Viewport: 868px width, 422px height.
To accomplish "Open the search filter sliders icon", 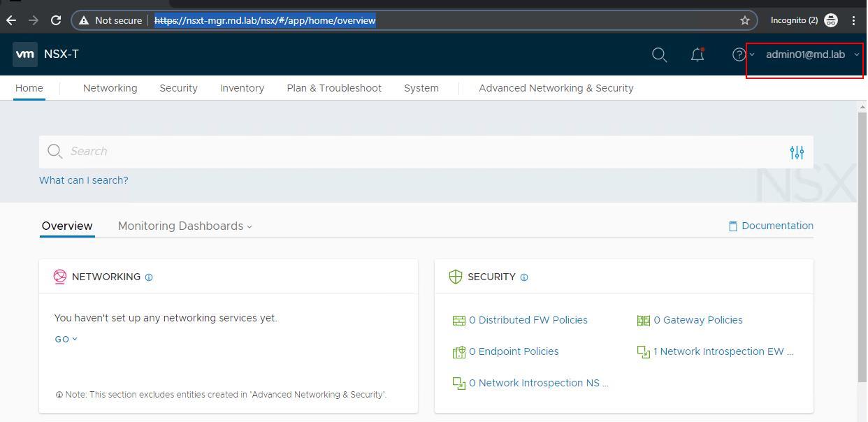I will tap(797, 152).
